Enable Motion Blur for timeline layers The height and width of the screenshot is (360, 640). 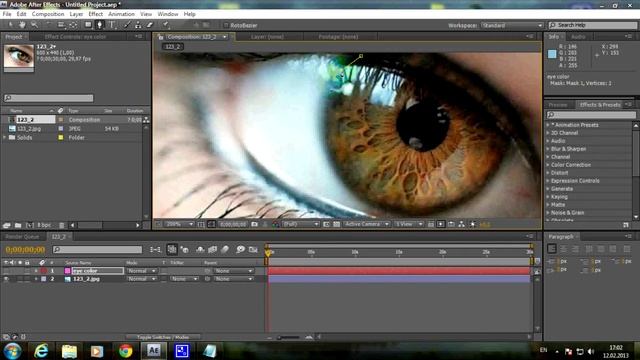225,249
